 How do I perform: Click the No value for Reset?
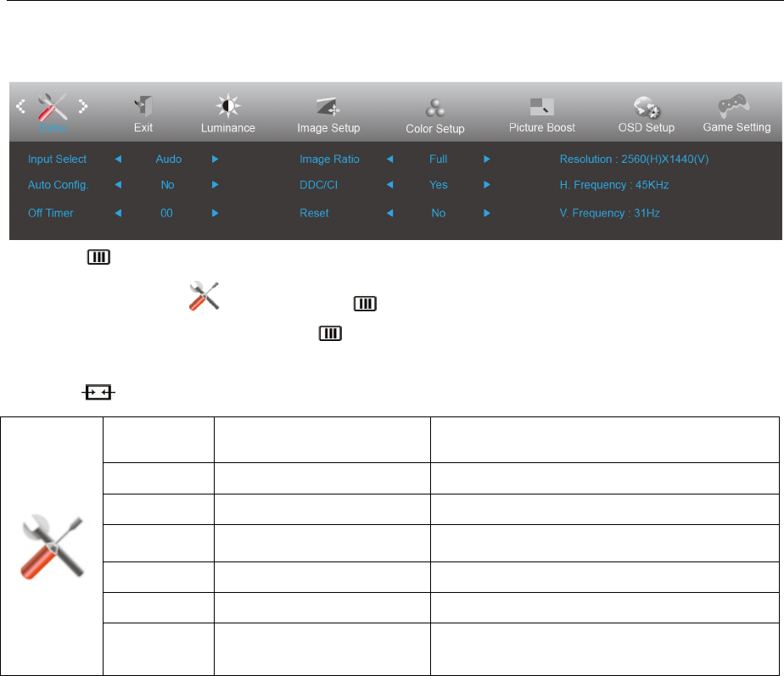coord(439,213)
